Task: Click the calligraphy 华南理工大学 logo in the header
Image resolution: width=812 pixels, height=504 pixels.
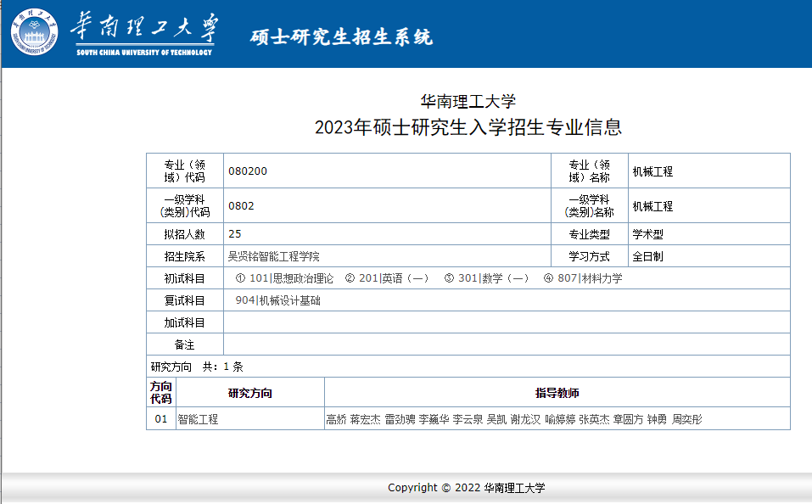Action: click(x=144, y=27)
